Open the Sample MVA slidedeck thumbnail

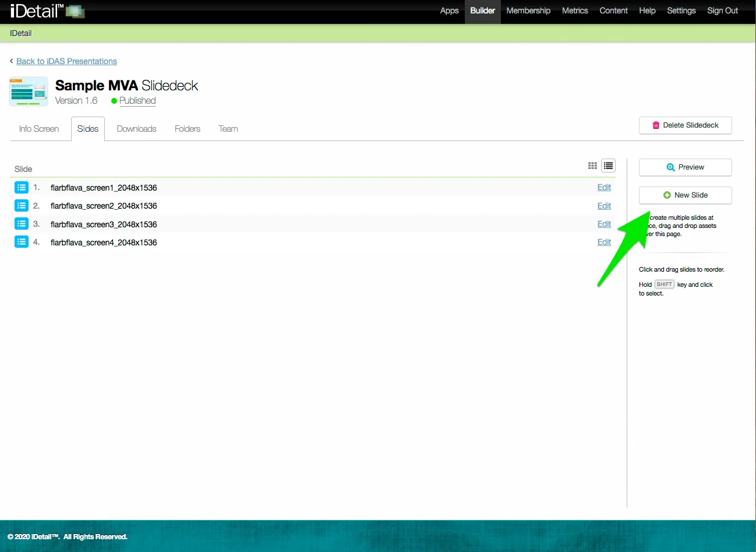tap(29, 92)
